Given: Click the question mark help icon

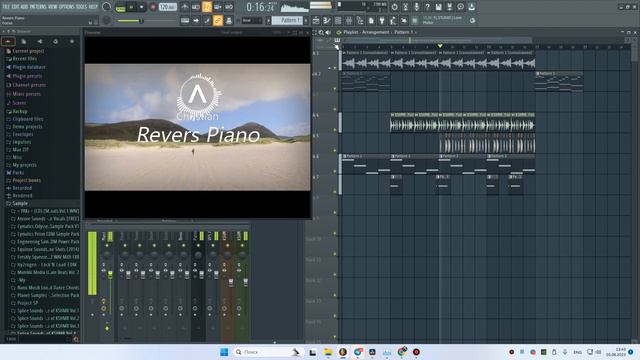Looking at the screenshot, I should tap(427, 7).
